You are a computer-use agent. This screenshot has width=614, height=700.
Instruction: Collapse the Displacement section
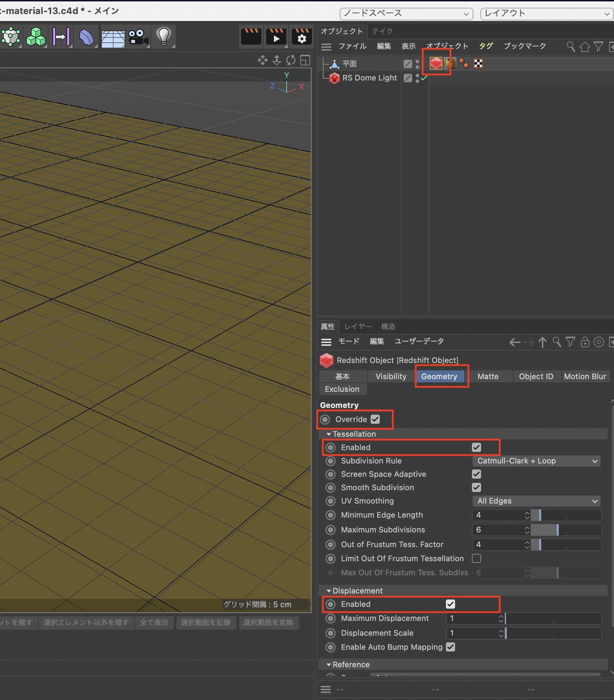[329, 591]
